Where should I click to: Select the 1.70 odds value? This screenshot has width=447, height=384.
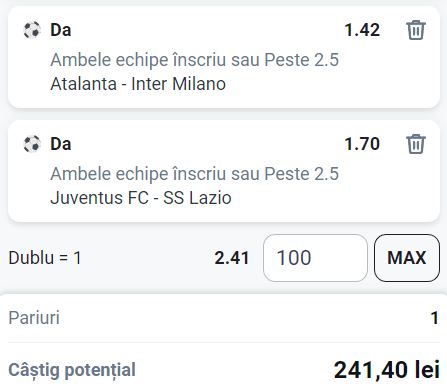coord(362,144)
